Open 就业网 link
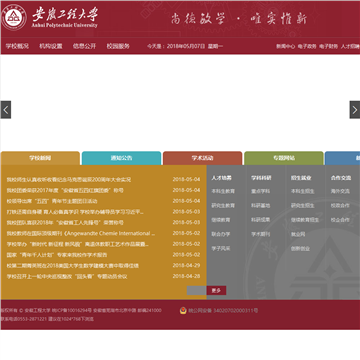Viewport: 360px width, 360px height. [x=298, y=234]
